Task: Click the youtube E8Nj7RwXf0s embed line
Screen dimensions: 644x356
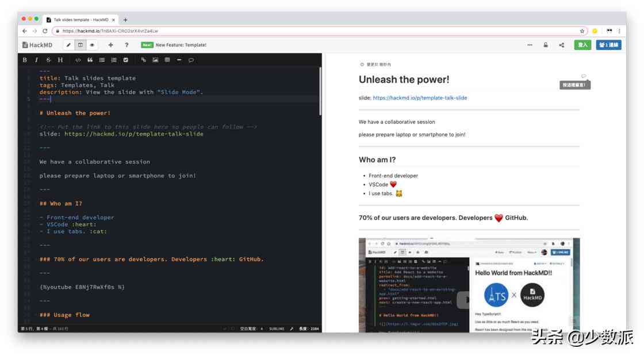Action: pyautogui.click(x=82, y=287)
